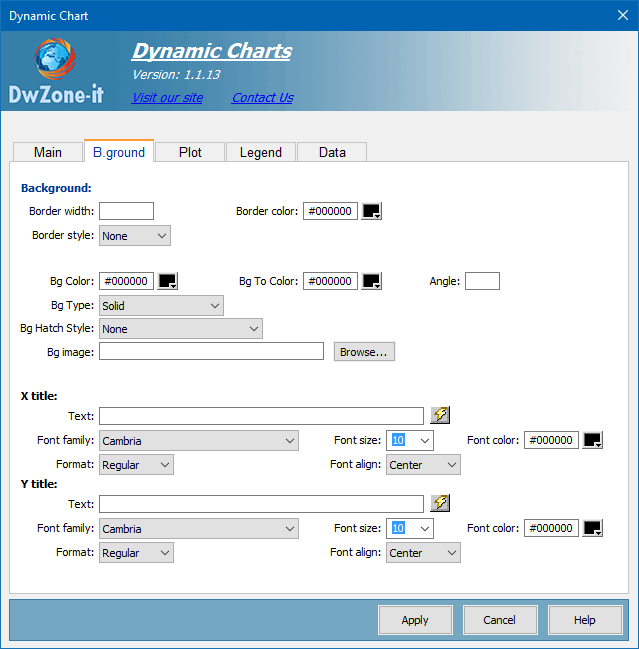Click the lightning icon beside Y title text

[440, 504]
